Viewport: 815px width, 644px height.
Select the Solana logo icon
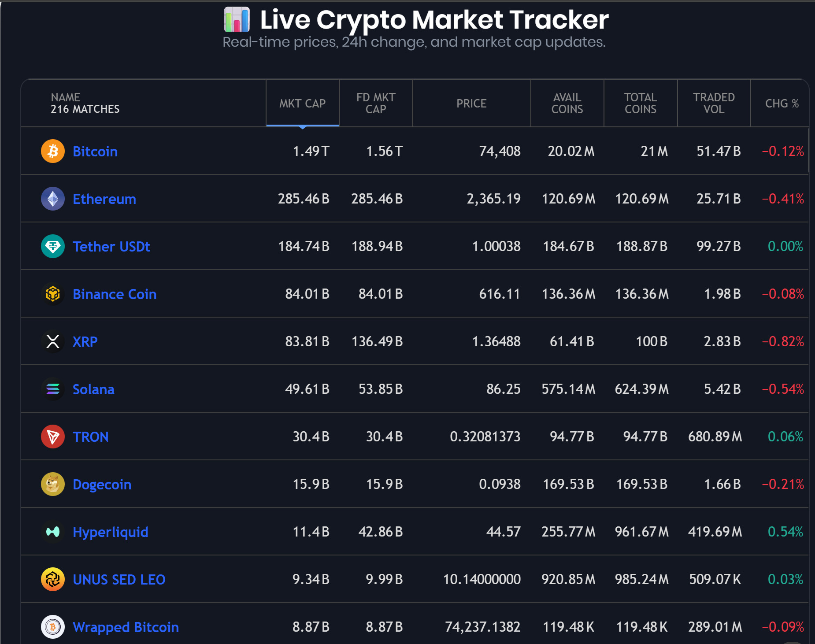click(52, 389)
